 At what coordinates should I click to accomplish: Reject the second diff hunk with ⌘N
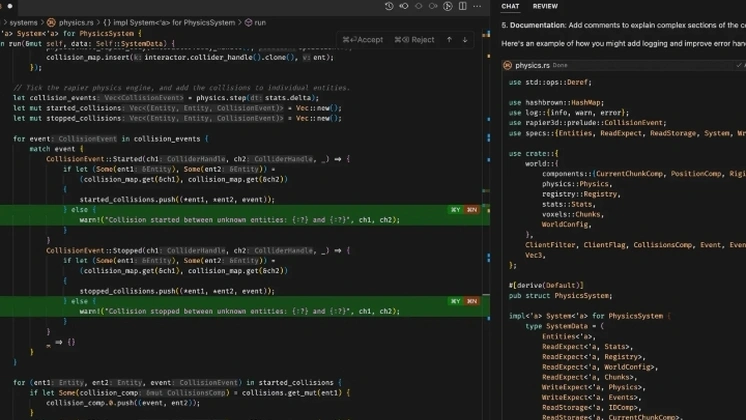point(472,300)
